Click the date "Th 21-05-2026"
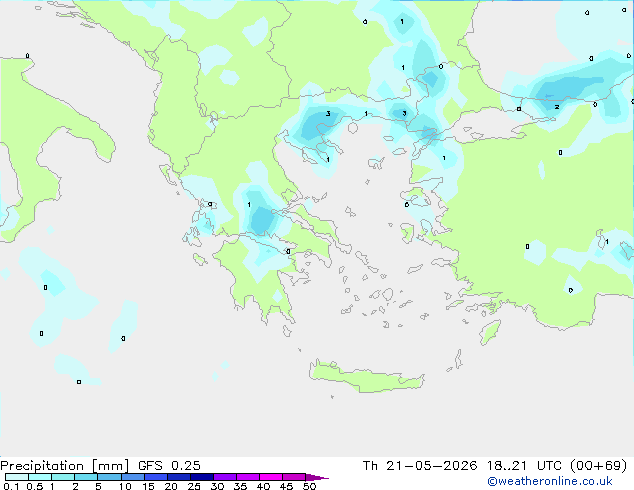The height and width of the screenshot is (490, 634). pyautogui.click(x=420, y=466)
